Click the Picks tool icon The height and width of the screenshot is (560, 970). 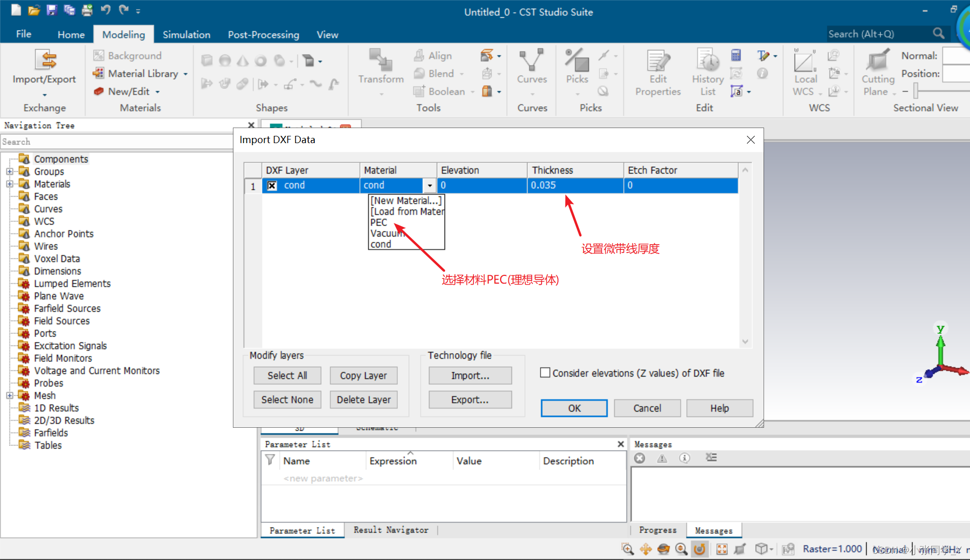pyautogui.click(x=577, y=60)
